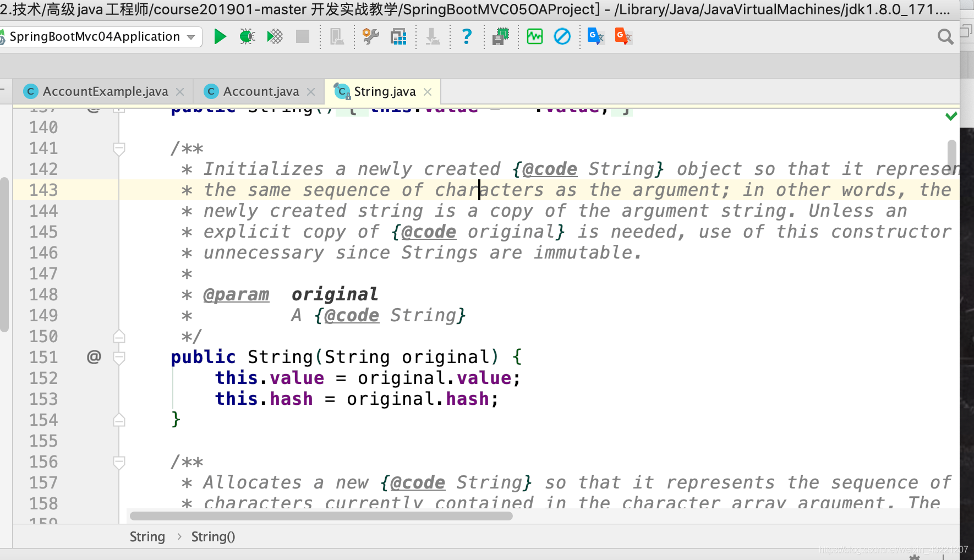Viewport: 974px width, 560px height.
Task: Click the left panel vertical scrollbar
Action: (4, 254)
